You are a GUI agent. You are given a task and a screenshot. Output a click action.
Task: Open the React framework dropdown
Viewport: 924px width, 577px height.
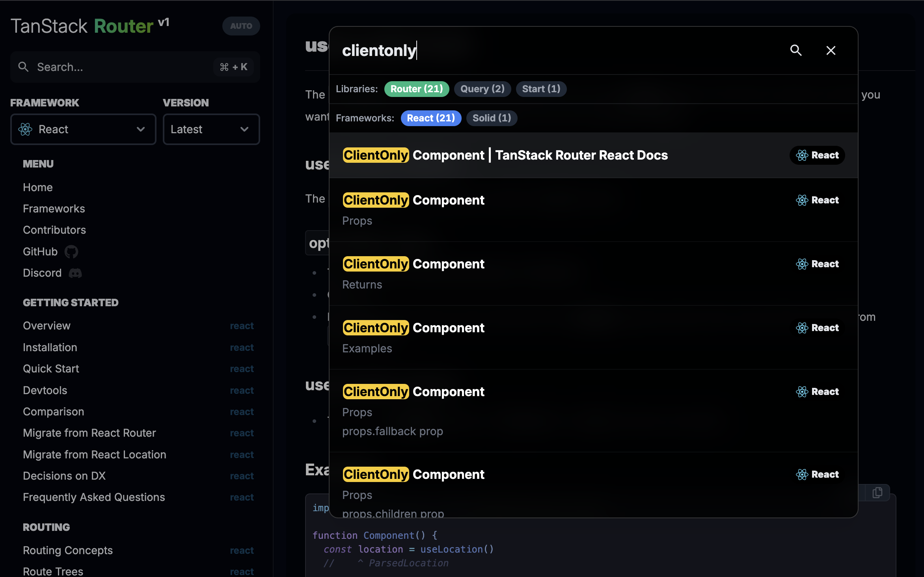(x=83, y=129)
